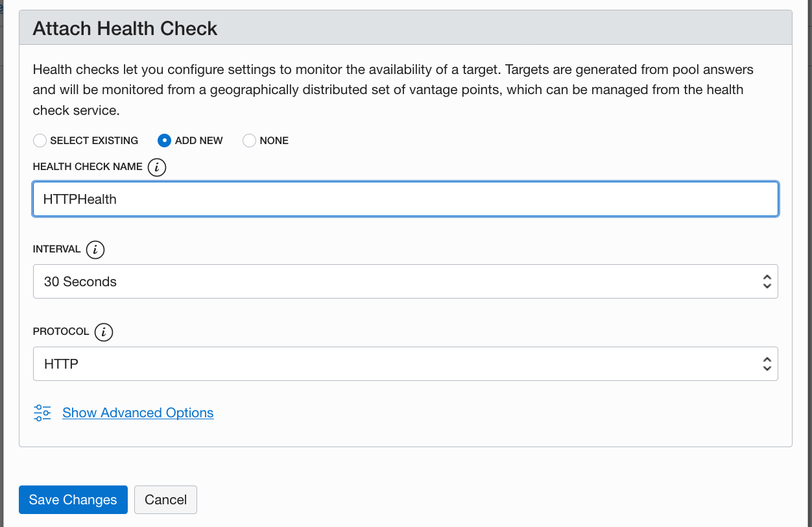
Task: Click the Save Changes button
Action: pyautogui.click(x=73, y=500)
